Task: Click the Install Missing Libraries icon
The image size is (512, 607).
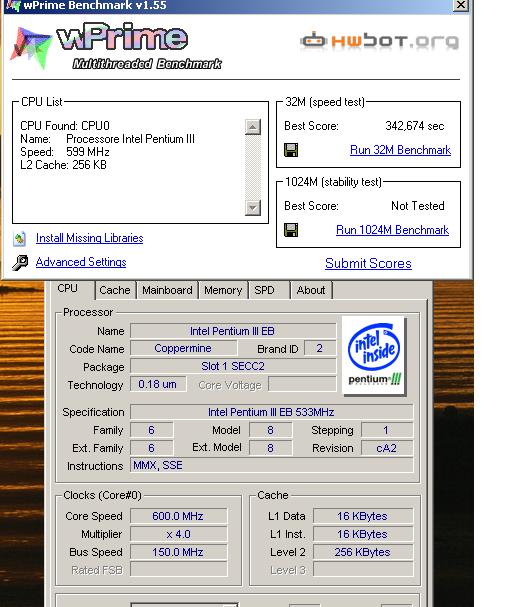Action: tap(19, 238)
